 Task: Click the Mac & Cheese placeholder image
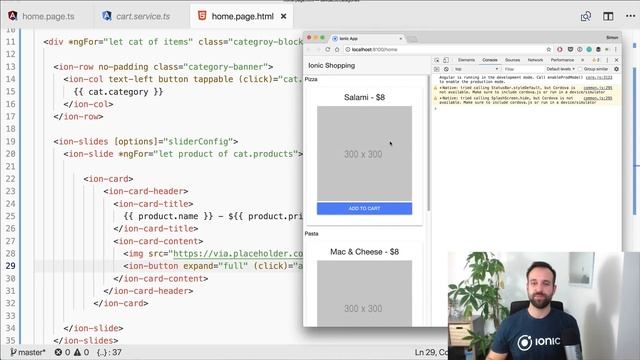tap(364, 293)
